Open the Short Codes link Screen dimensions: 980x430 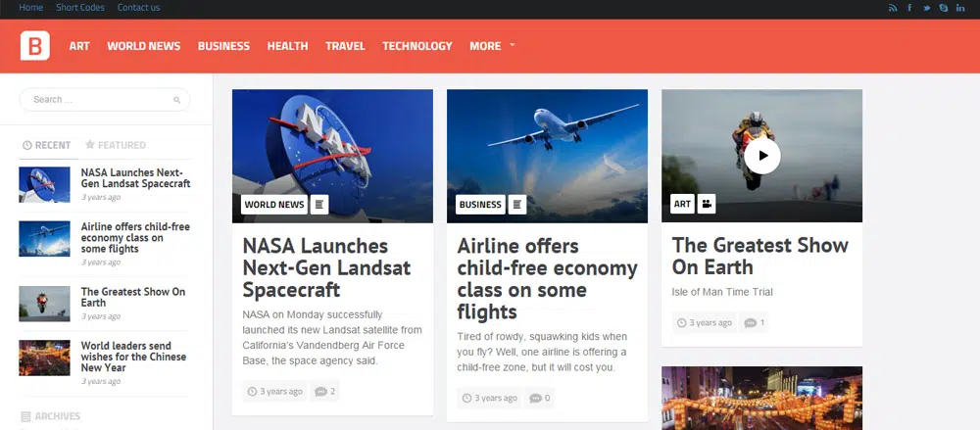coord(80,8)
